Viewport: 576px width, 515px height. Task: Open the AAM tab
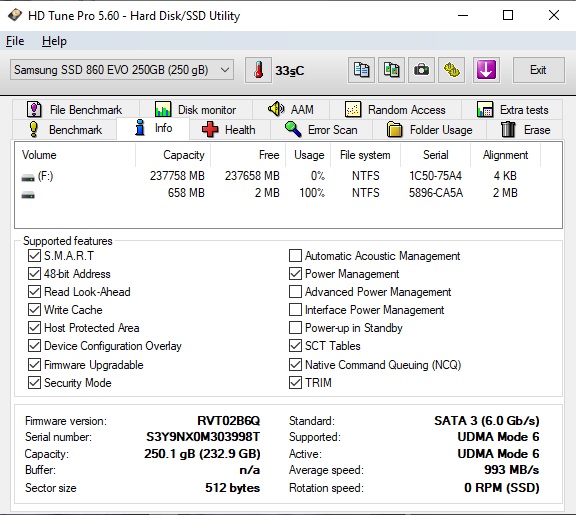291,109
